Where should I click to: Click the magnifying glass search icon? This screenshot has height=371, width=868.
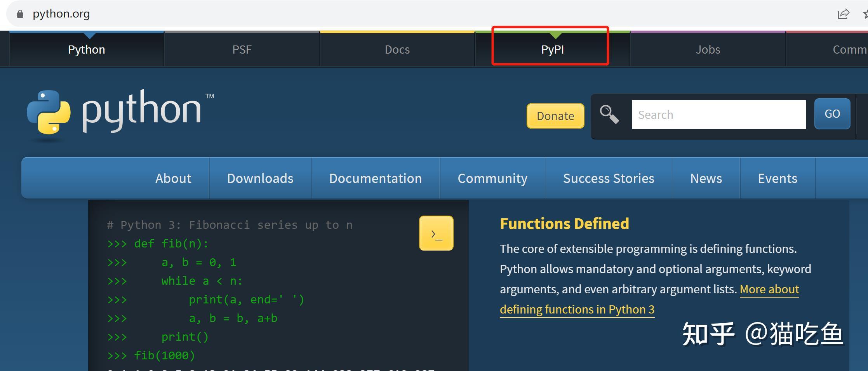point(609,115)
